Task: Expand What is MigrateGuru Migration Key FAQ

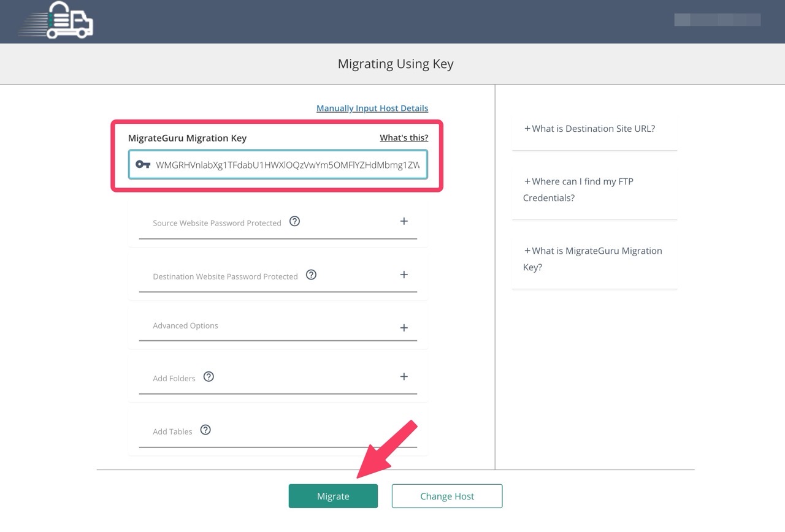Action: (x=592, y=259)
